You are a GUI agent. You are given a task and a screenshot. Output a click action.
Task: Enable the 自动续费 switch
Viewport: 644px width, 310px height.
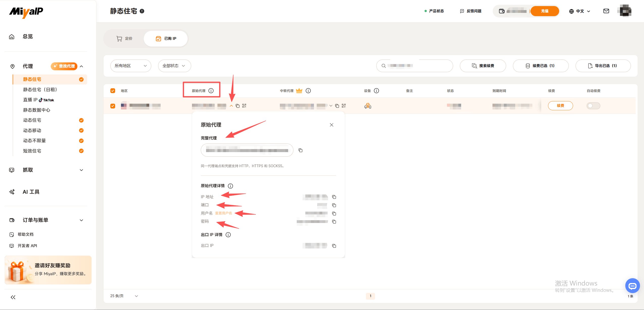pos(593,106)
